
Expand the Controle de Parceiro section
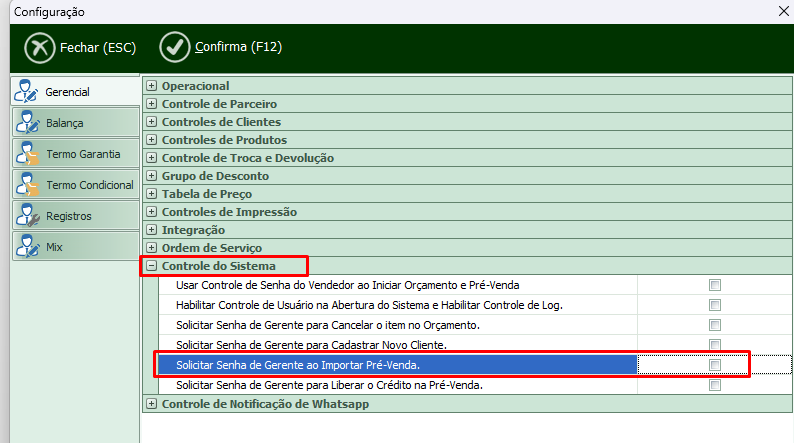tap(151, 104)
